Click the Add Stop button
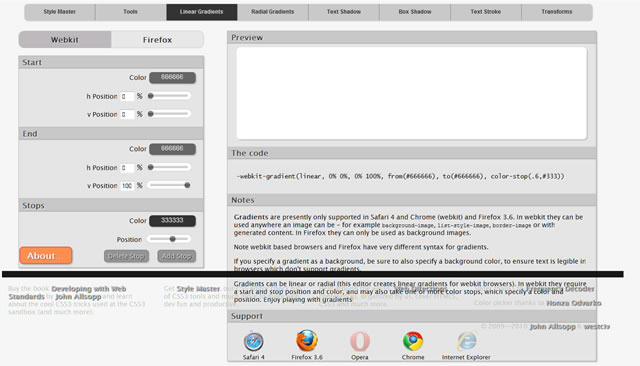 tap(177, 256)
